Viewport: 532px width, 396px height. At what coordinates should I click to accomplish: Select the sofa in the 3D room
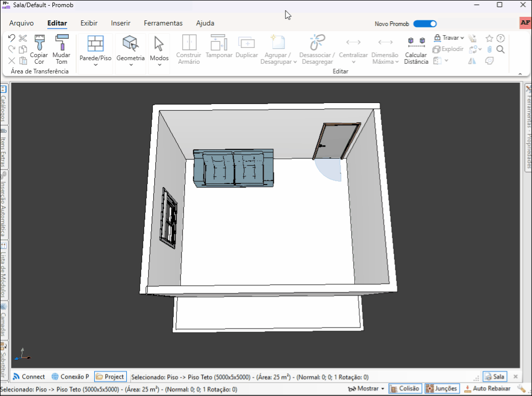(x=233, y=168)
